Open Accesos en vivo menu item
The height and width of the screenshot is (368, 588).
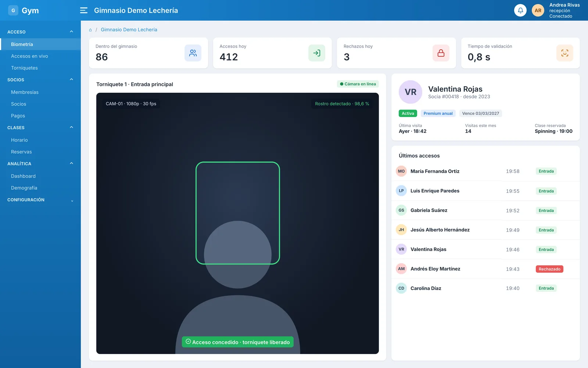coord(40,56)
